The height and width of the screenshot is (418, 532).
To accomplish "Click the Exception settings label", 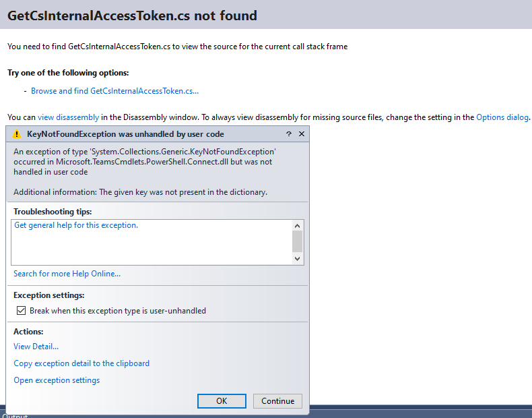I will [x=49, y=295].
